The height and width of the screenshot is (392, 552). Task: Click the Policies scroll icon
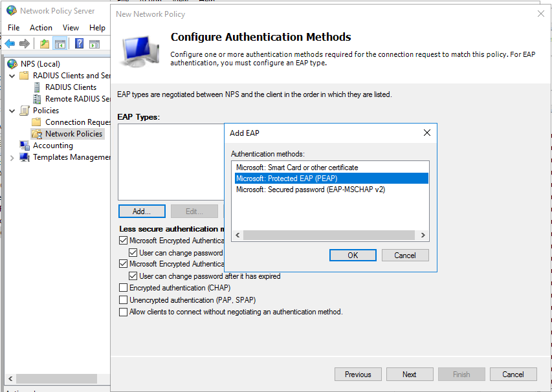coord(25,111)
